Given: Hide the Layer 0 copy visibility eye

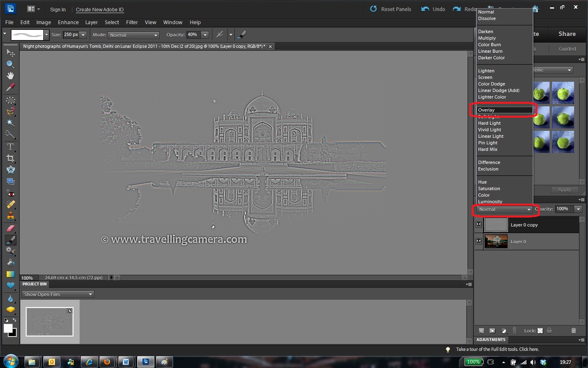Looking at the screenshot, I should click(478, 224).
